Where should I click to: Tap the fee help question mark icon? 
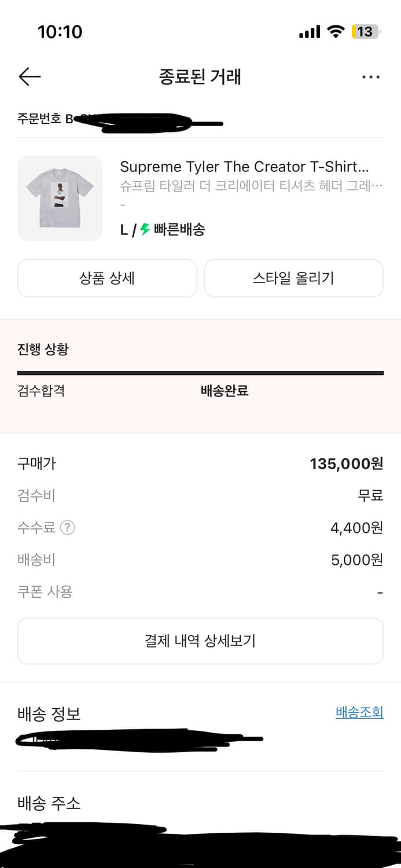68,528
